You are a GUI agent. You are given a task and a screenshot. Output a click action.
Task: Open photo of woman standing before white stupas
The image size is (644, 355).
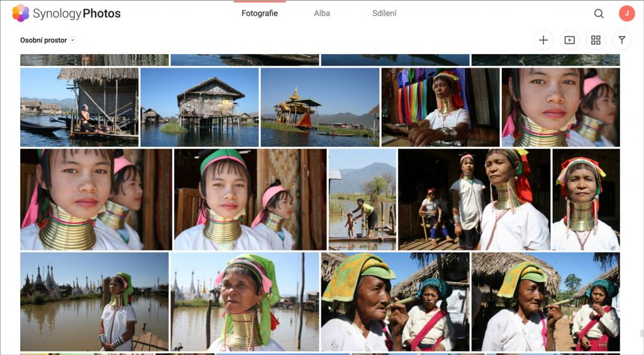click(94, 302)
